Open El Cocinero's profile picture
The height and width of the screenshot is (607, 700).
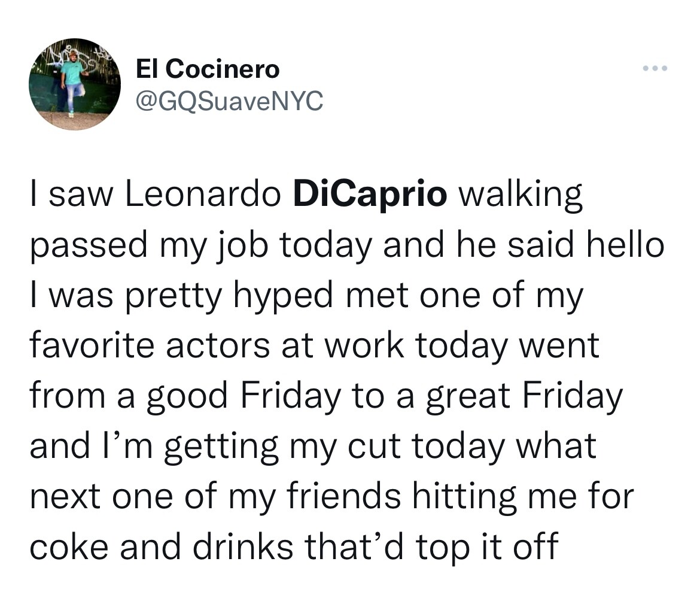(x=75, y=84)
